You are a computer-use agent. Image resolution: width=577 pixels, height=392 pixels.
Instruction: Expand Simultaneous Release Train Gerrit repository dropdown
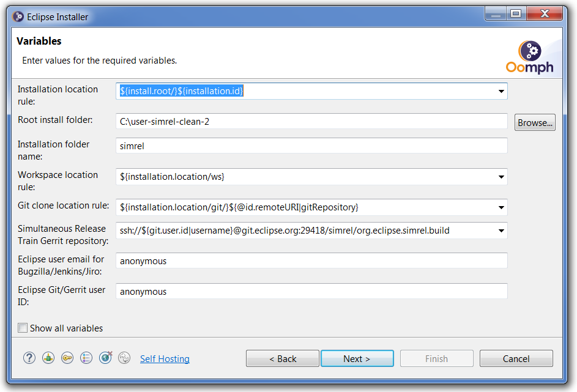[501, 231]
